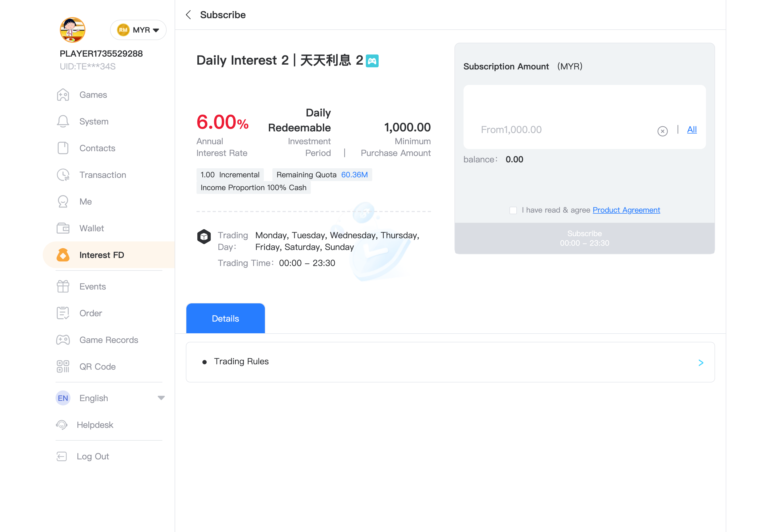Click the game controller badge beside product title
Image resolution: width=769 pixels, height=532 pixels.
(372, 61)
